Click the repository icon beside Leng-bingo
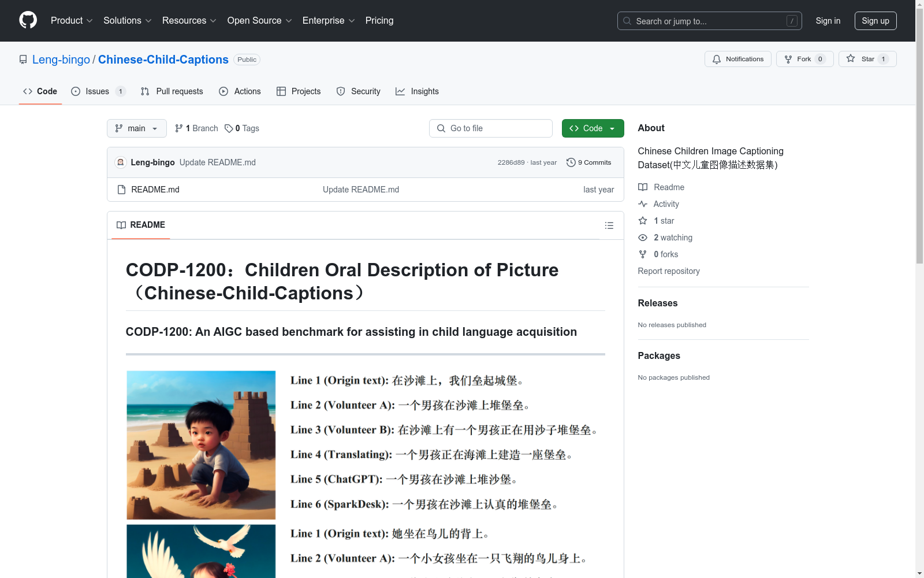924x578 pixels. tap(23, 60)
